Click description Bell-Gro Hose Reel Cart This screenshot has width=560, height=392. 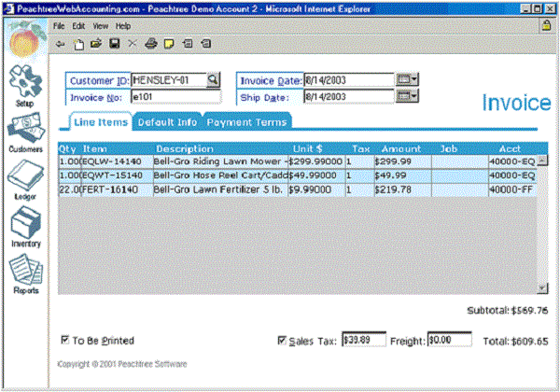click(220, 175)
